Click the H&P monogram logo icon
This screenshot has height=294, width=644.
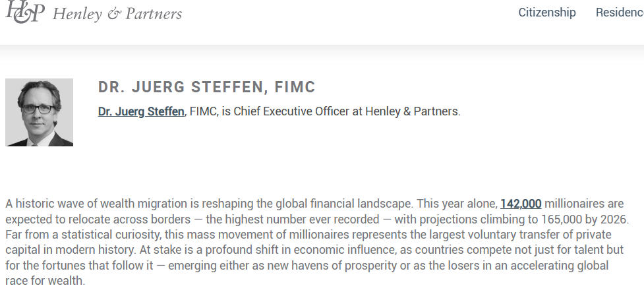(24, 11)
